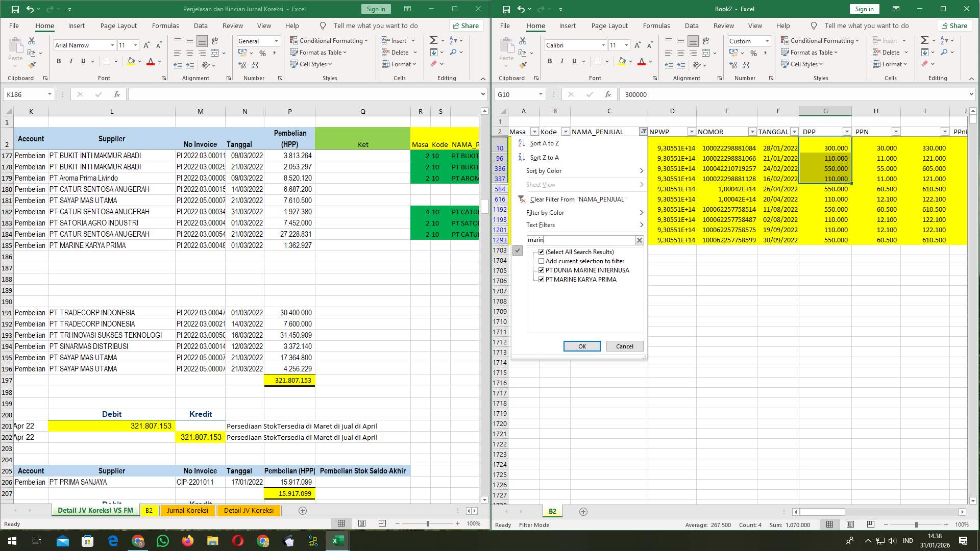The width and height of the screenshot is (980, 551).
Task: Click the AutoSum icon
Action: point(925,40)
